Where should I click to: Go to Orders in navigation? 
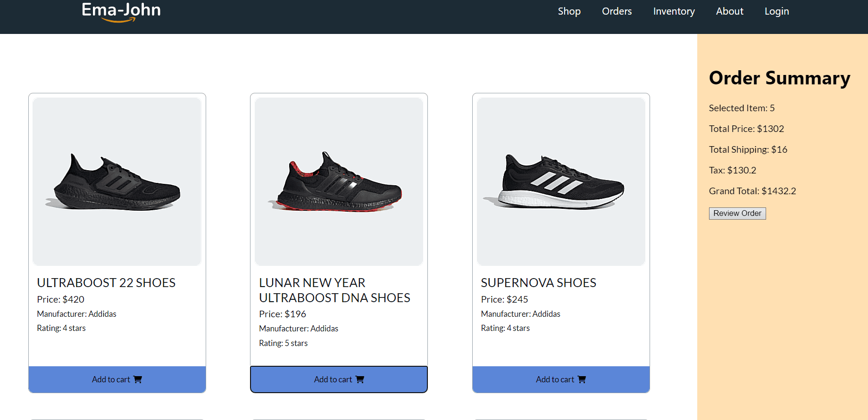(x=617, y=11)
